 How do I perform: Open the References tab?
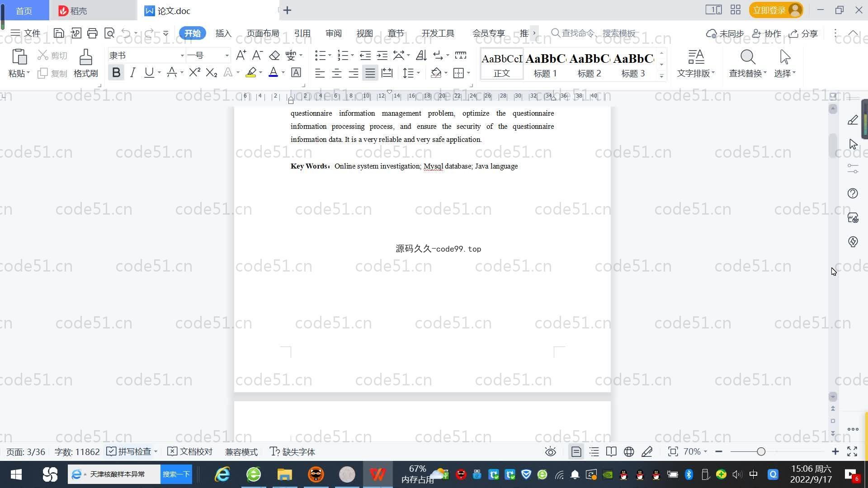[302, 33]
